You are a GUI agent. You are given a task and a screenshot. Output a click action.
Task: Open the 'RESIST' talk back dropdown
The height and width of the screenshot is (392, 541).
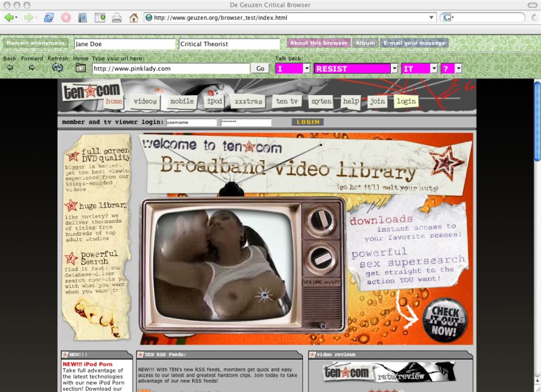[x=356, y=69]
